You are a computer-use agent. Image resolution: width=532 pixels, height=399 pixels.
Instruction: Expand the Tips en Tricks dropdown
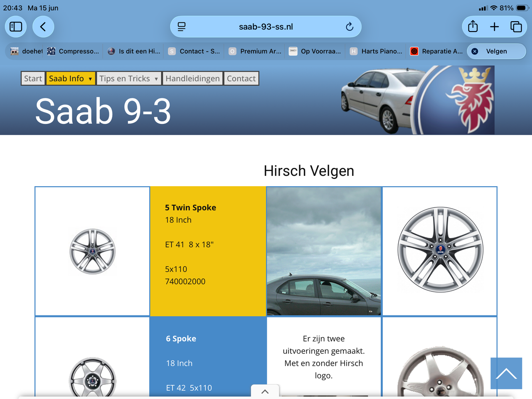click(129, 79)
